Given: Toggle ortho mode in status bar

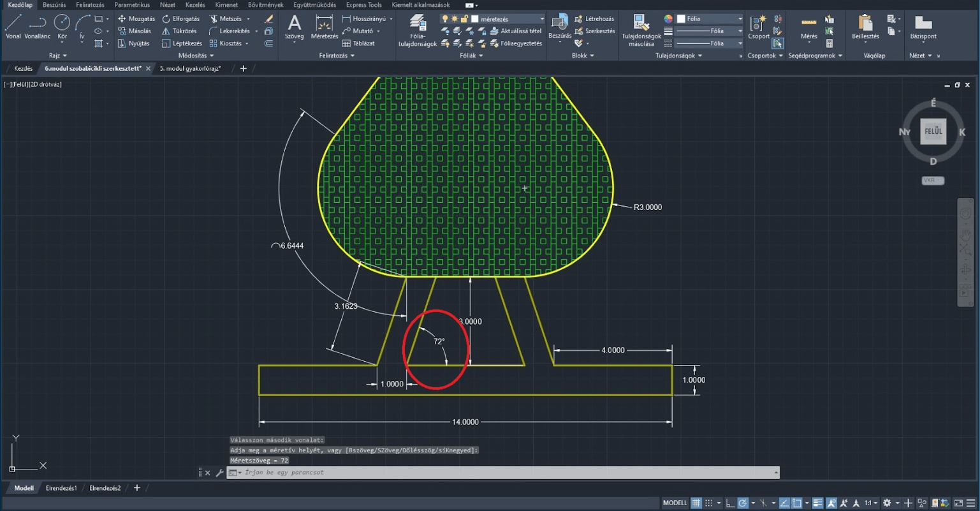Looking at the screenshot, I should [730, 503].
